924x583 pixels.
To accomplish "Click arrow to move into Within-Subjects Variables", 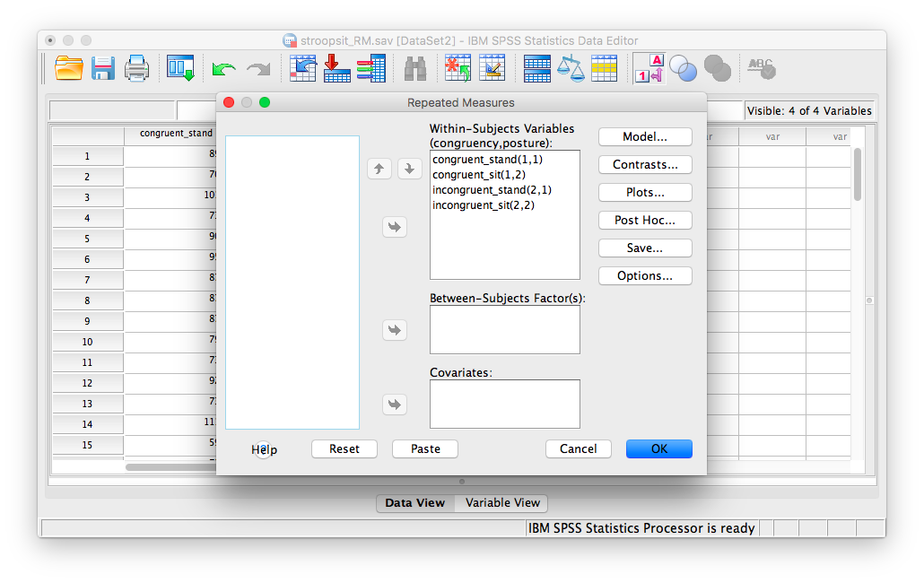I will pyautogui.click(x=395, y=227).
